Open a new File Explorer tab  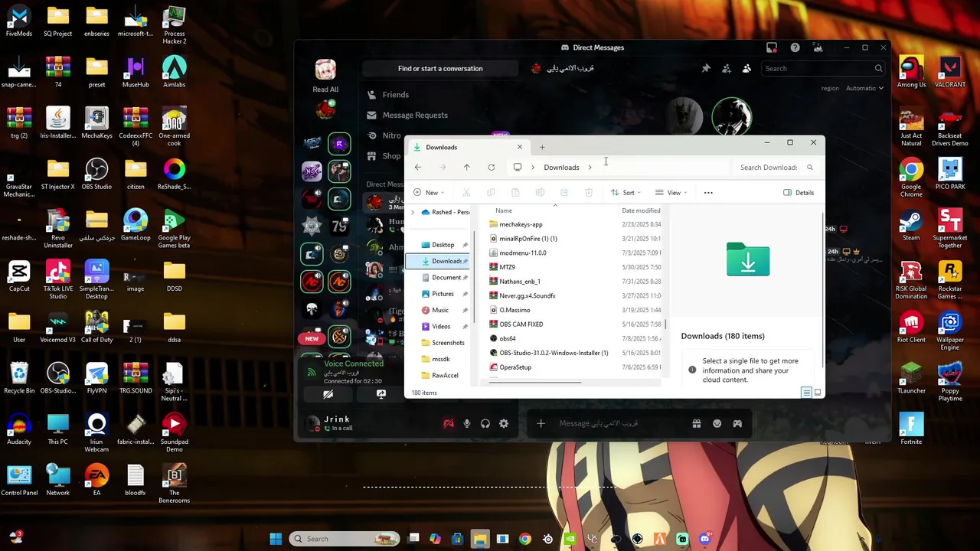[x=542, y=147]
